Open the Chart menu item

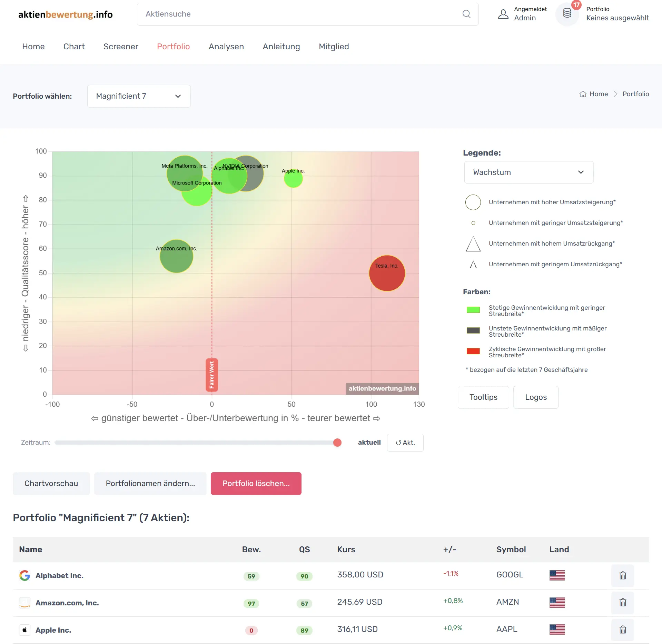click(x=74, y=47)
